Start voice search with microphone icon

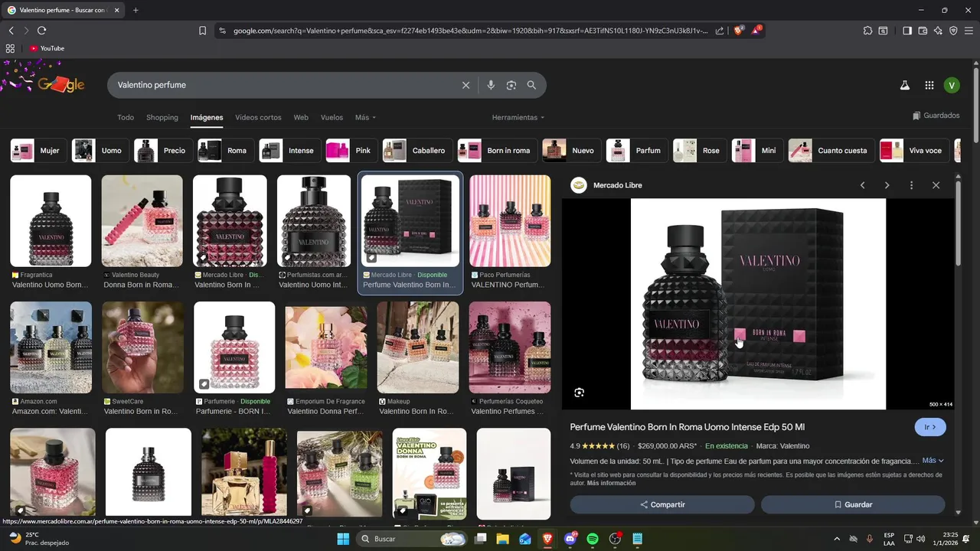492,85
